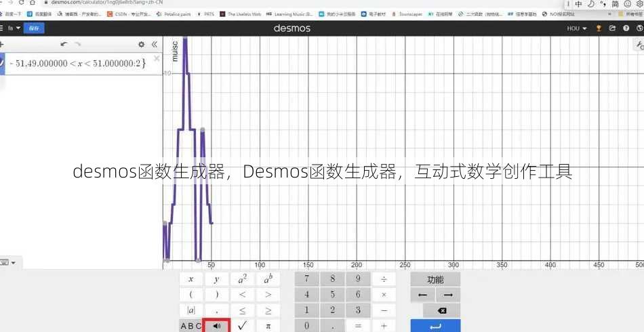Undo the last expression edit
The height and width of the screenshot is (332, 644).
64,44
